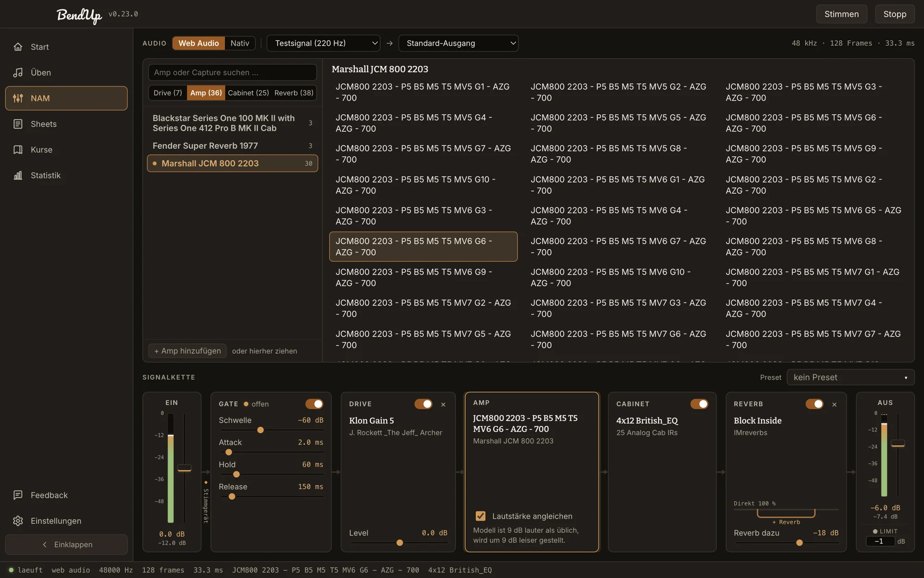
Task: Click the + Reverb label
Action: click(786, 522)
